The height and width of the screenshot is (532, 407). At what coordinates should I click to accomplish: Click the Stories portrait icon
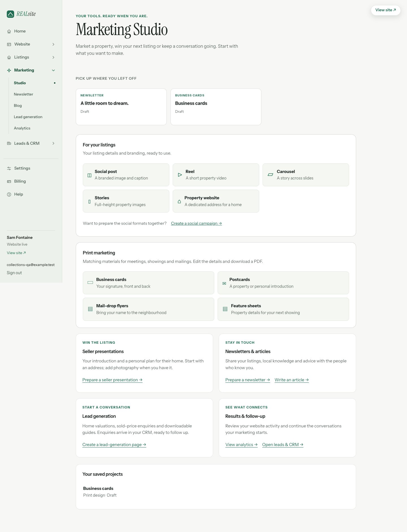pyautogui.click(x=89, y=202)
